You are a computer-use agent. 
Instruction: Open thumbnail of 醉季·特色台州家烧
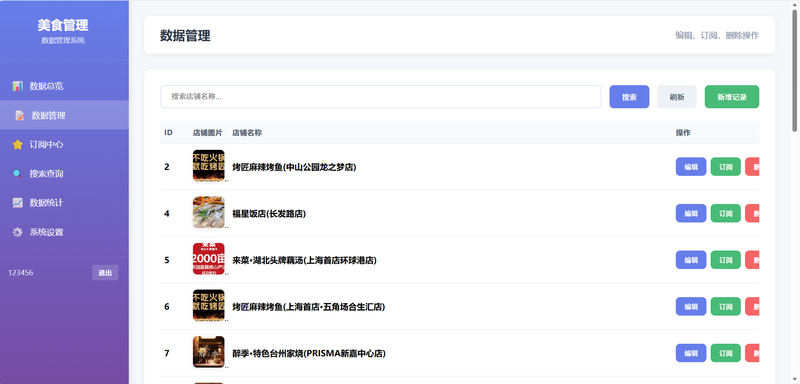[x=209, y=352]
